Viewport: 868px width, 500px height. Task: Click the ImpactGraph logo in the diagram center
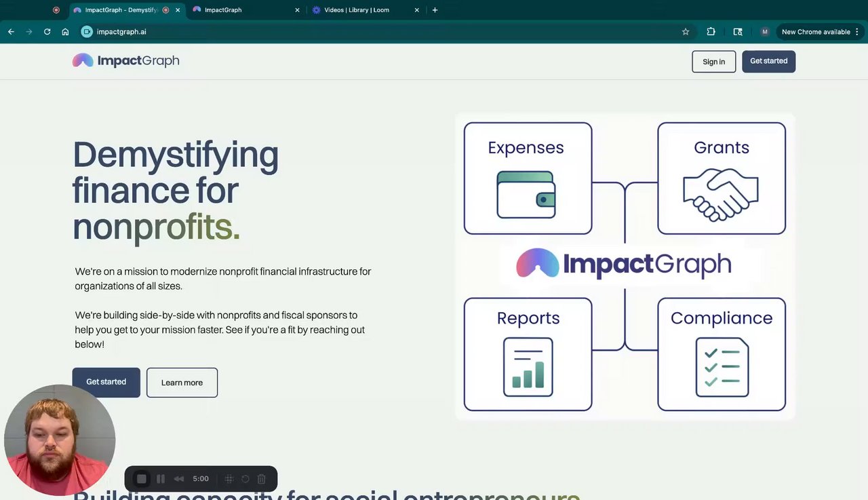(624, 264)
